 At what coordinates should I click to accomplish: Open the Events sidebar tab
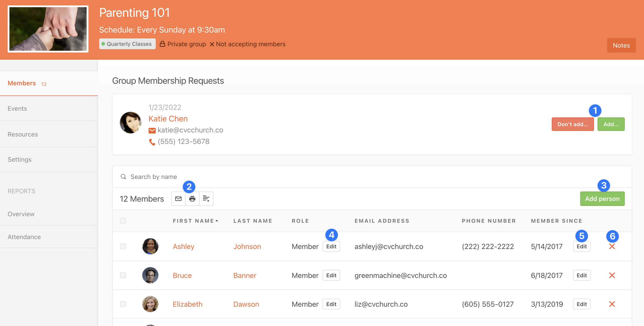pyautogui.click(x=17, y=108)
